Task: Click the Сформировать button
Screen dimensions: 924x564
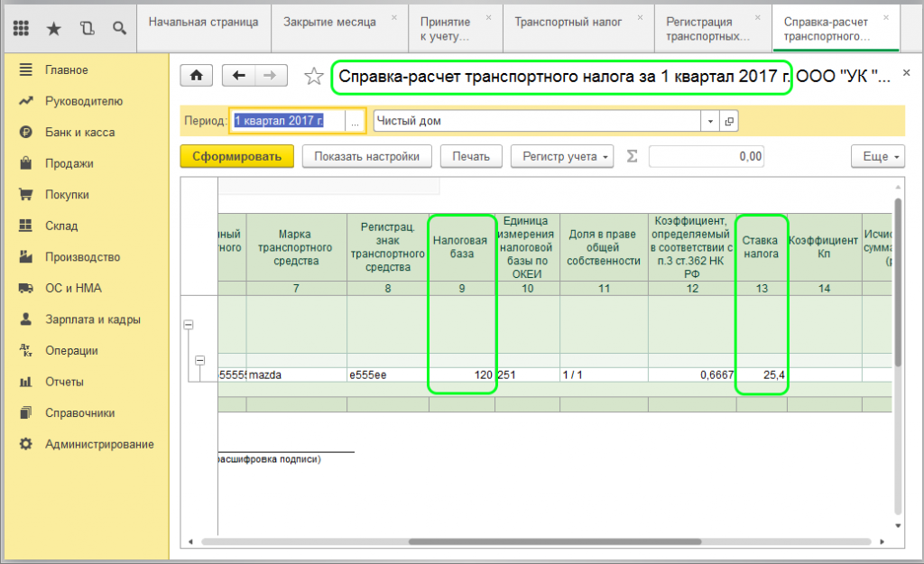Action: (236, 156)
